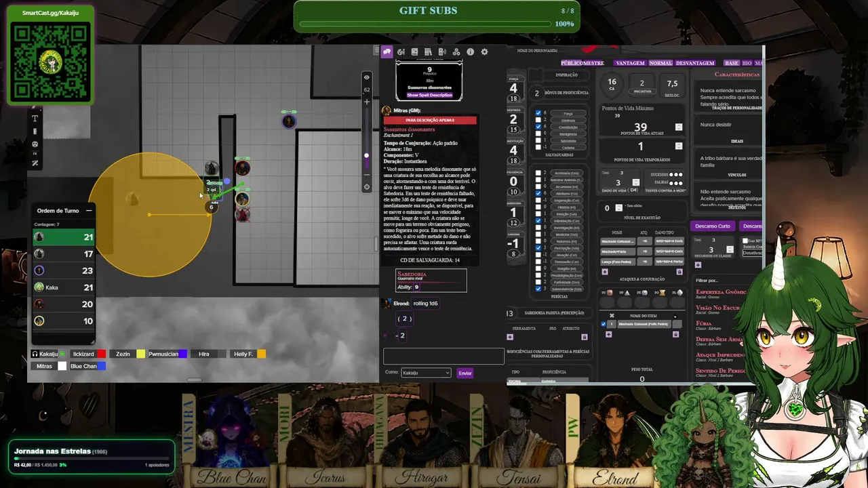This screenshot has height=488, width=868.
Task: Toggle the Força saving throw proficiency checkbox
Action: point(538,113)
